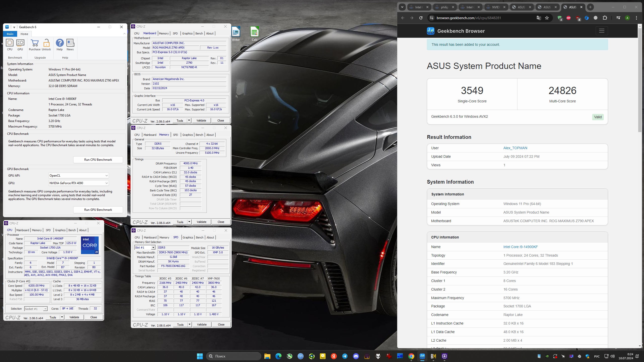Expand Tools arrow in CPU-Z SPD window
Viewport: 644px width, 362px height.
click(189, 325)
